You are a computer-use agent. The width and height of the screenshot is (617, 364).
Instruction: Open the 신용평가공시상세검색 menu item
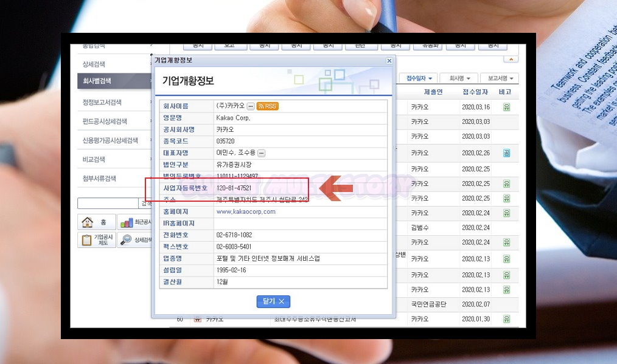tap(110, 140)
